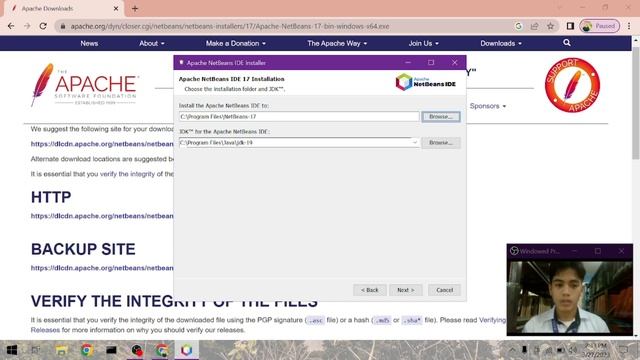Open File Explorer from the taskbar
This screenshot has width=640, height=360.
pyautogui.click(x=61, y=350)
